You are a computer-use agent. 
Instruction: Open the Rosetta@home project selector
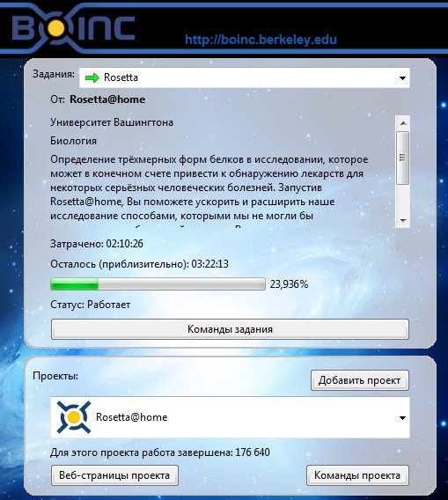230,417
